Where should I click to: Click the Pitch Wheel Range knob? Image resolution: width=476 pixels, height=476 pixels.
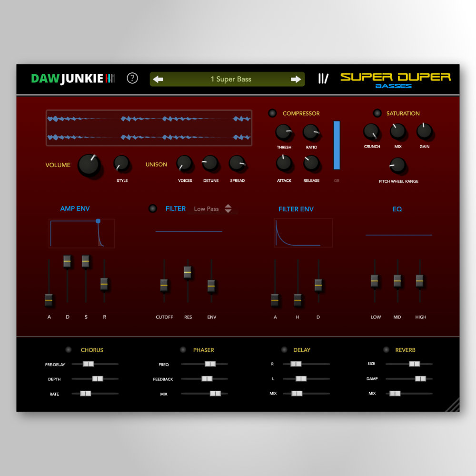397,166
